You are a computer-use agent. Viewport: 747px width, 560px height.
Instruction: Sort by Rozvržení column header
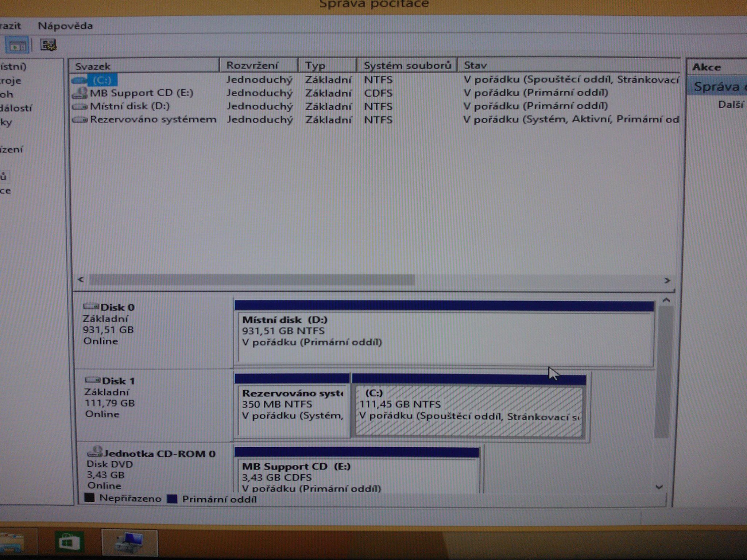[252, 66]
